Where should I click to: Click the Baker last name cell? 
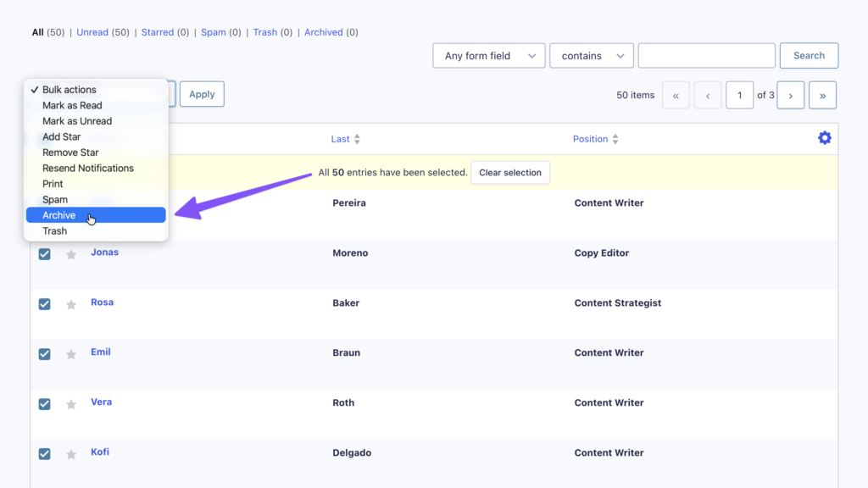346,303
